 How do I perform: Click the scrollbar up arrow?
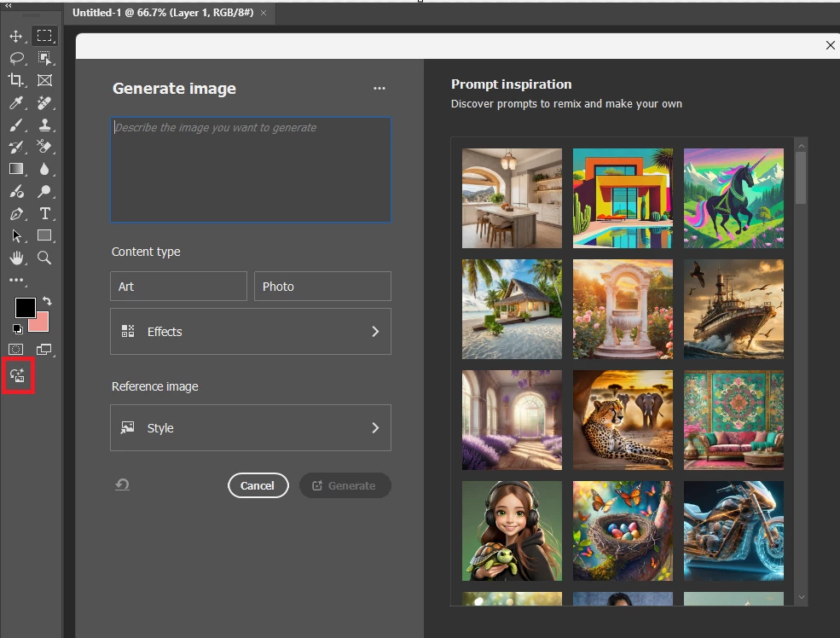(802, 146)
